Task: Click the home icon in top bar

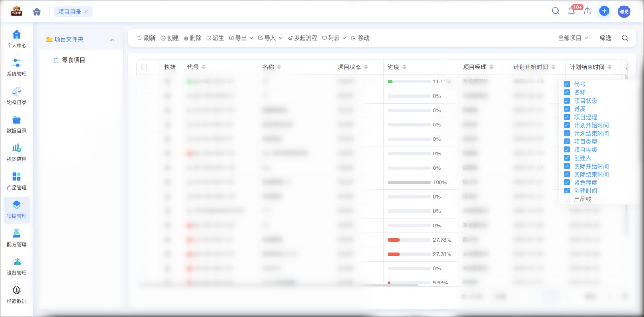Action: click(x=37, y=12)
